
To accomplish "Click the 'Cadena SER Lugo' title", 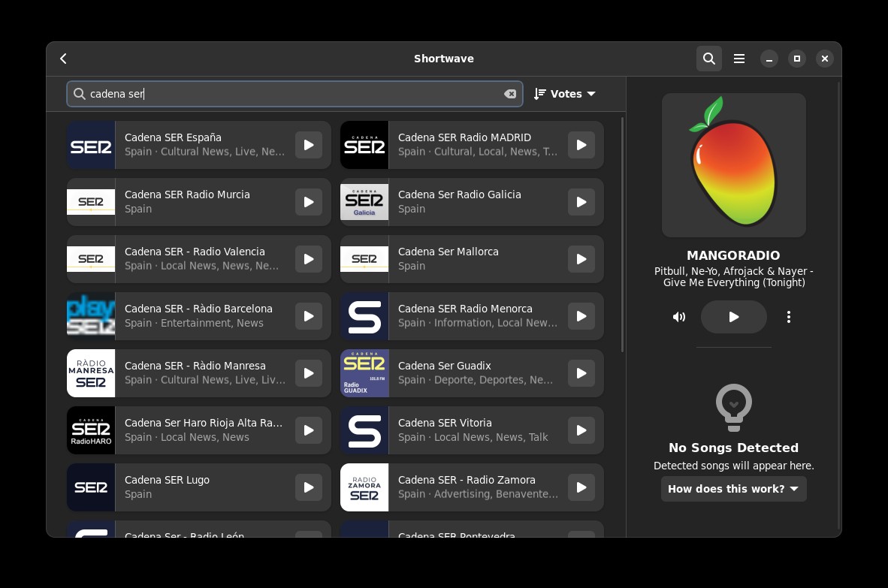I will pos(167,481).
